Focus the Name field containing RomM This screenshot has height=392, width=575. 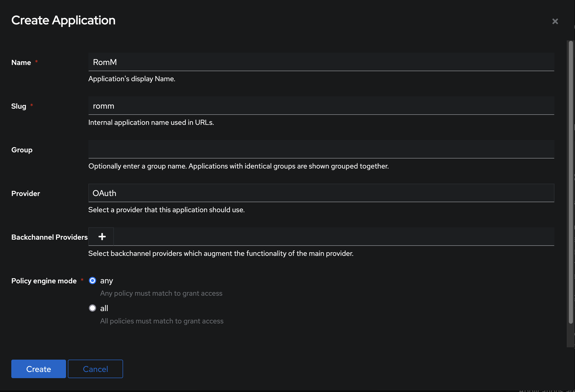tap(321, 62)
